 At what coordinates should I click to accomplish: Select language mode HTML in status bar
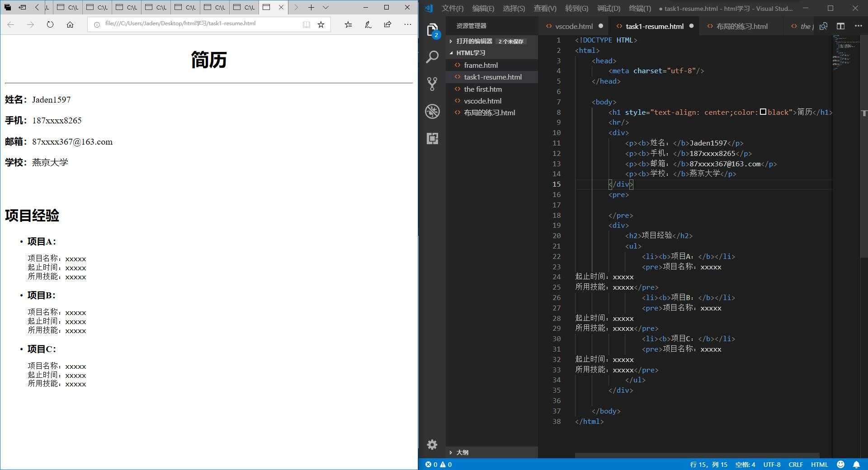[x=819, y=464]
